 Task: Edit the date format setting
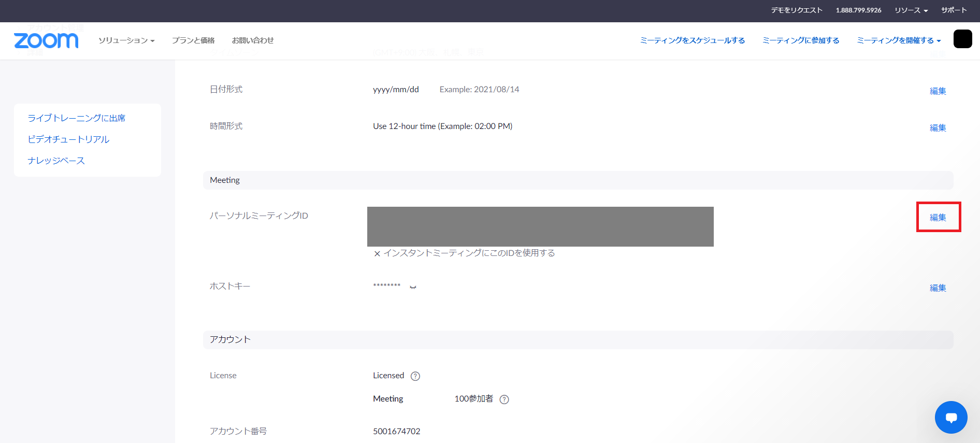938,91
